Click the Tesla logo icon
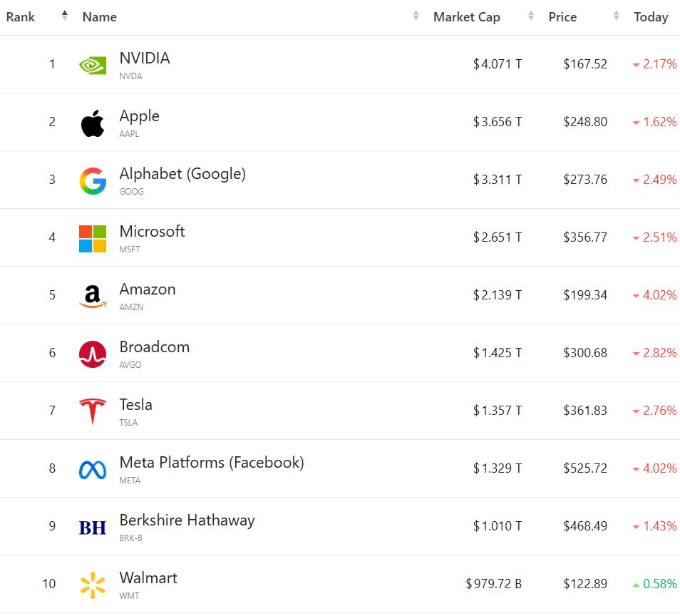The height and width of the screenshot is (616, 680). (x=93, y=411)
